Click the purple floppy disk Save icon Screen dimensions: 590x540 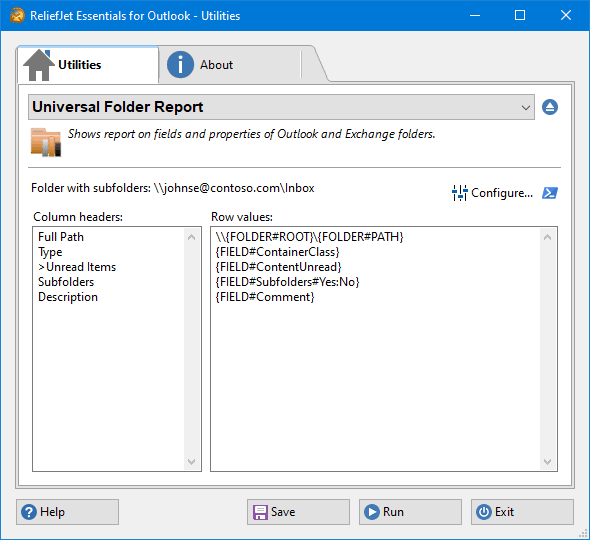[x=260, y=512]
